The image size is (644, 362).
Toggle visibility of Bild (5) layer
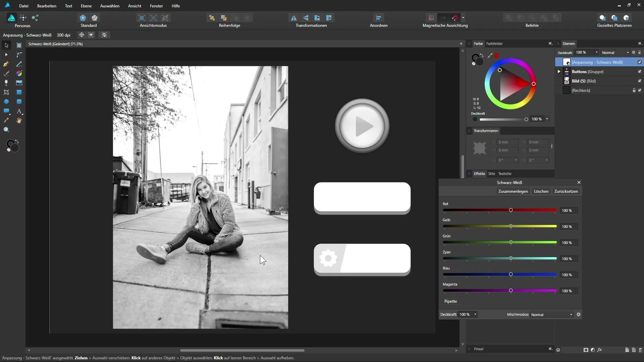[x=640, y=81]
